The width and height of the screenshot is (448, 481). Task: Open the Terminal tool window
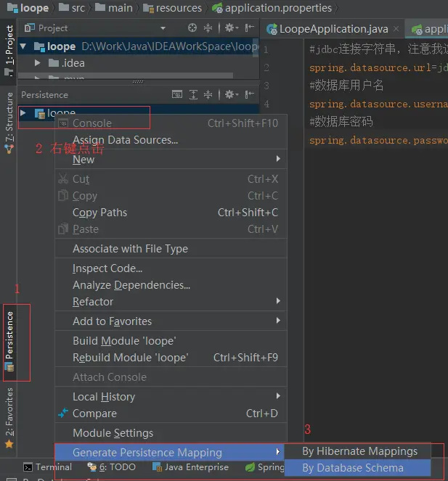[x=48, y=467]
